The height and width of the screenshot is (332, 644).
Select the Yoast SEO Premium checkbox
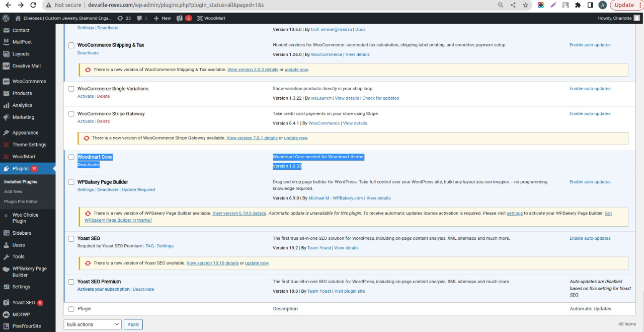coord(71,282)
